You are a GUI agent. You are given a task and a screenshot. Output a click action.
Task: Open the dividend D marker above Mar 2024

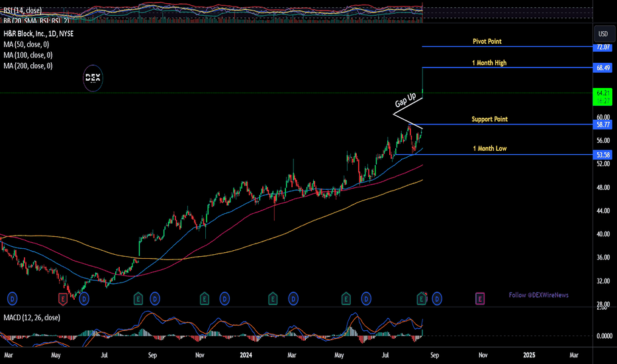coord(293,299)
